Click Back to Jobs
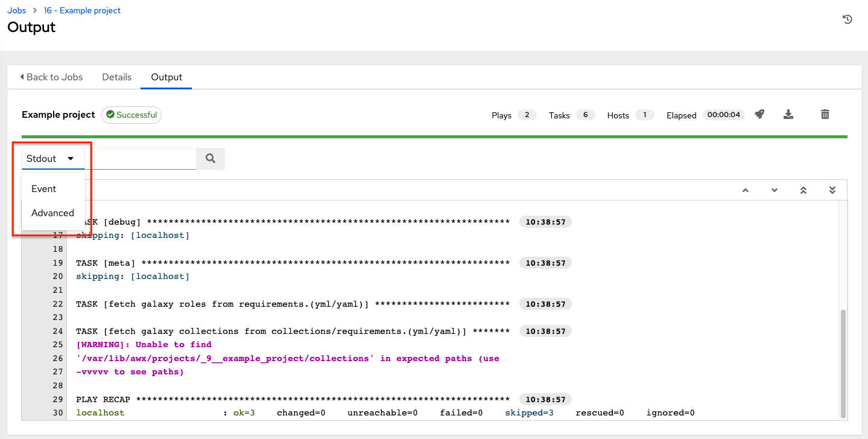 click(x=52, y=77)
